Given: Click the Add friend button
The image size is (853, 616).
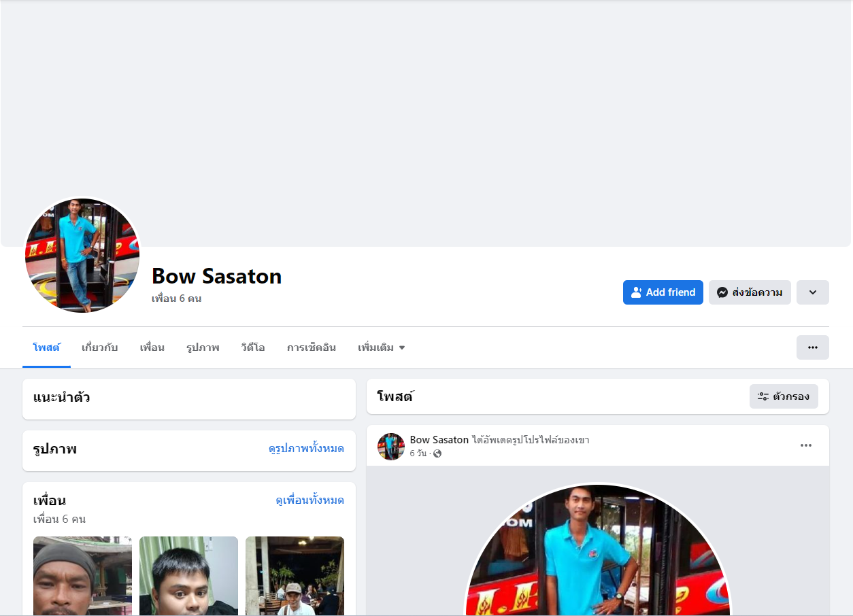Looking at the screenshot, I should click(663, 292).
